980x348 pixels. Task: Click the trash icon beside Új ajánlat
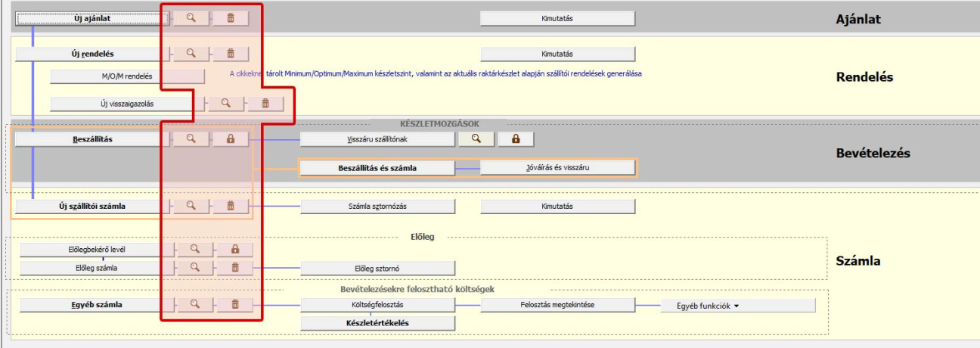(x=231, y=18)
